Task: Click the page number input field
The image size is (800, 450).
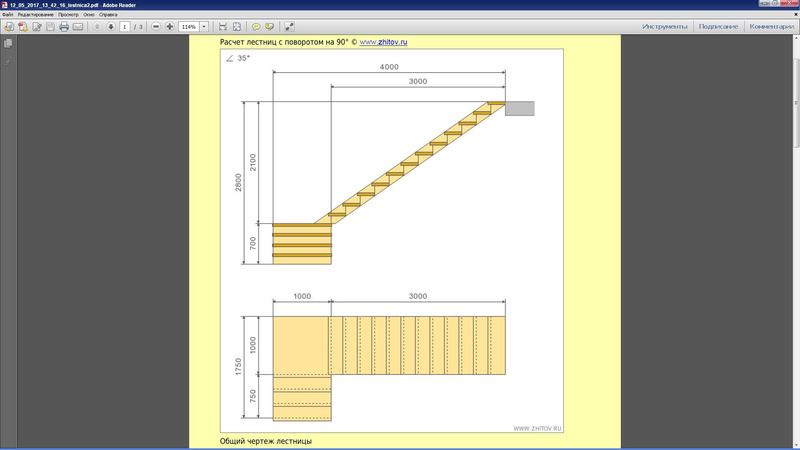Action: [125, 26]
